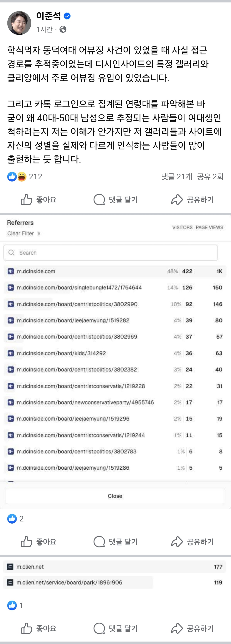Sort by the VISITORS column header

[182, 227]
